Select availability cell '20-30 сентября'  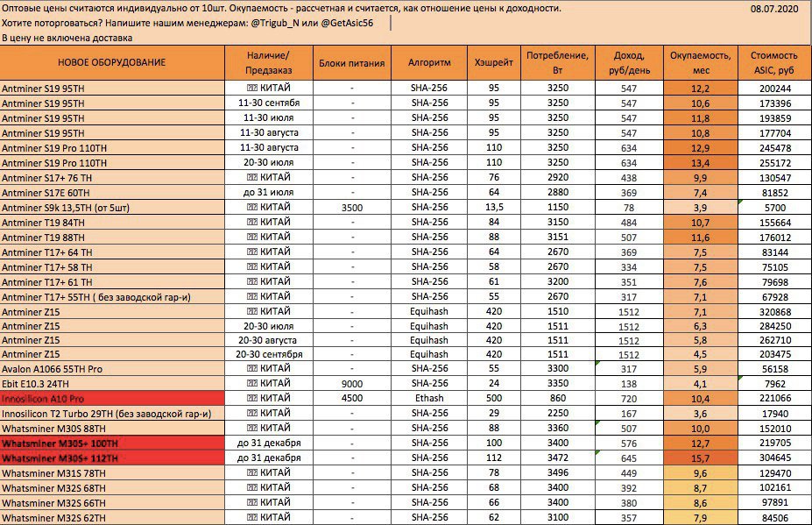pos(269,354)
